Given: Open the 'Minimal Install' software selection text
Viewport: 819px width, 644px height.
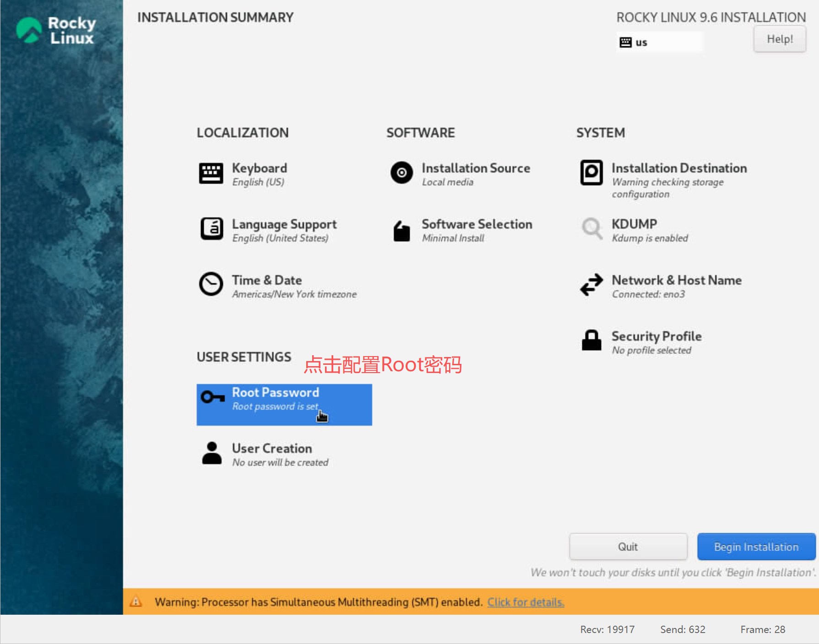Looking at the screenshot, I should pyautogui.click(x=453, y=238).
